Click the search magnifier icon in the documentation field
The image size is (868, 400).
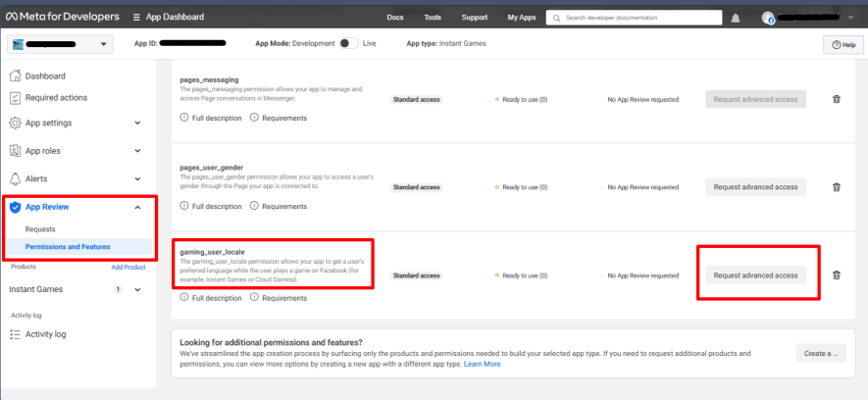pos(556,18)
